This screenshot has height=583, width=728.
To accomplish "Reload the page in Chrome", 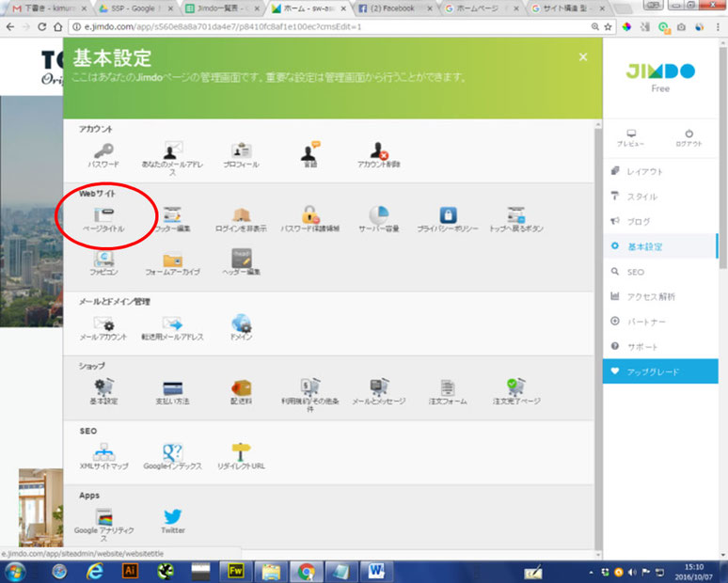I will pyautogui.click(x=41, y=27).
